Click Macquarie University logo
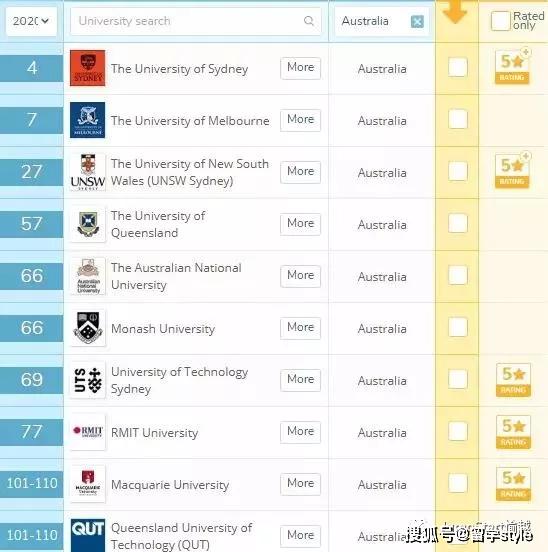Screen dimensions: 548x552 (87, 484)
